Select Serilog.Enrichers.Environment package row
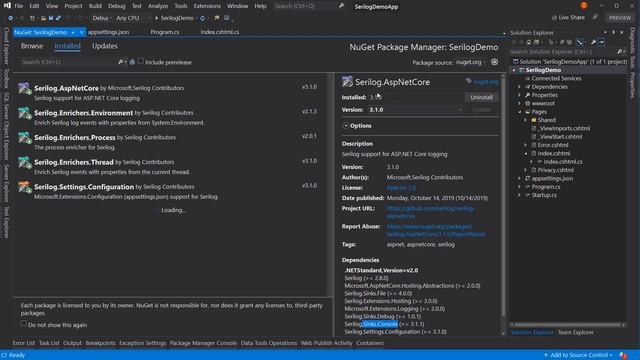This screenshot has height=360, width=640. pos(168,117)
